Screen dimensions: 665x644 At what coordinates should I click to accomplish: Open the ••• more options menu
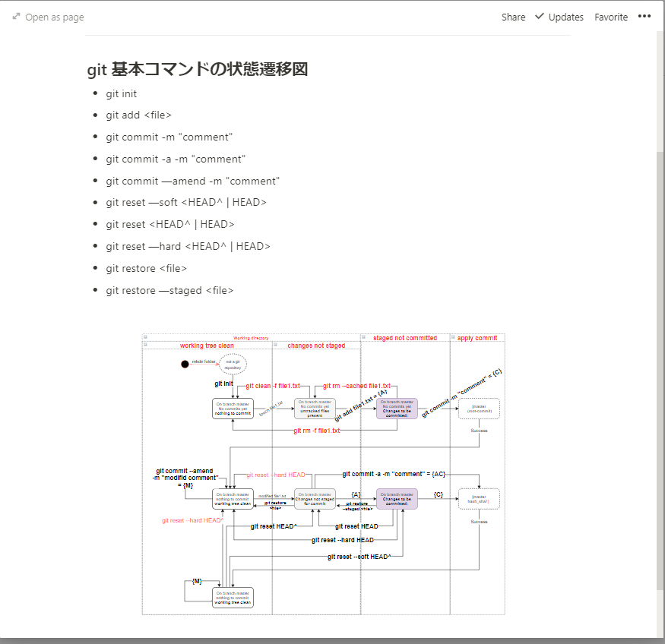tap(644, 17)
